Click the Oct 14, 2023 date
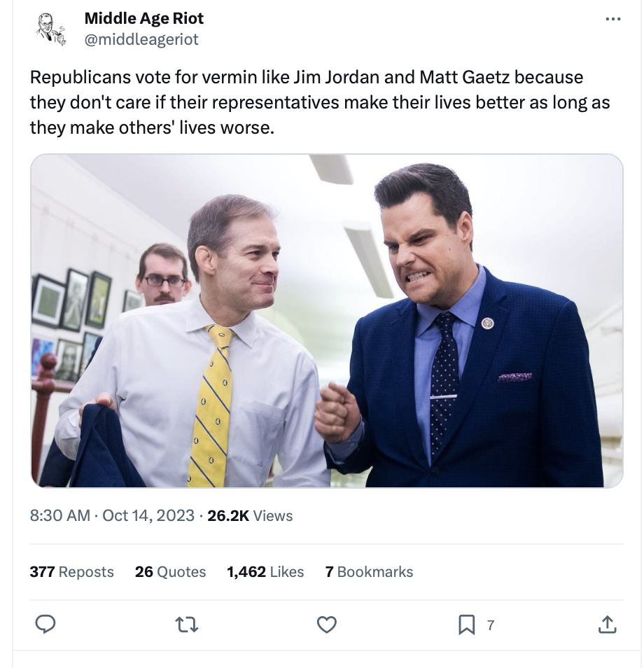644x668 pixels. click(x=148, y=515)
